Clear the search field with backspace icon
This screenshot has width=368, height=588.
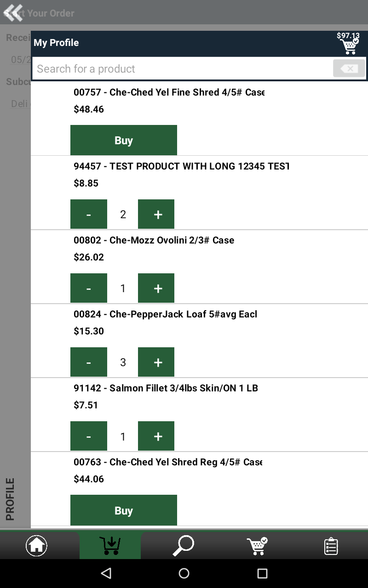[x=349, y=69]
